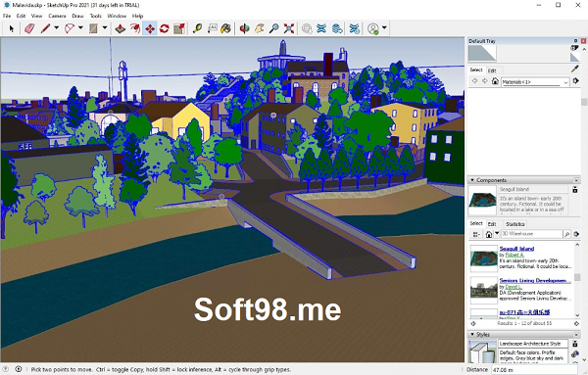
Task: Click the Create New Style icon
Action: [x=575, y=353]
